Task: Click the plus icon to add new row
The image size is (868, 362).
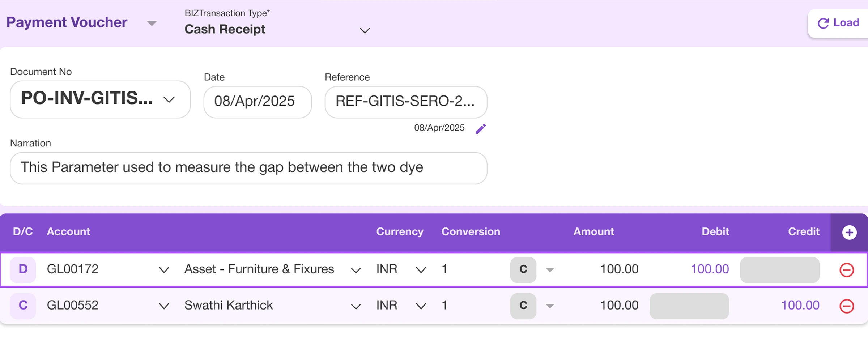Action: (849, 232)
